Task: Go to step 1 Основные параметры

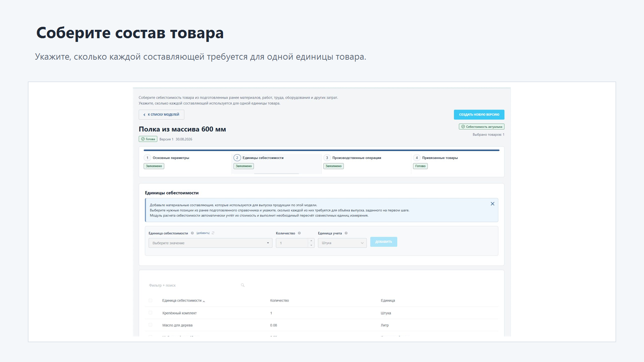Action: [171, 158]
